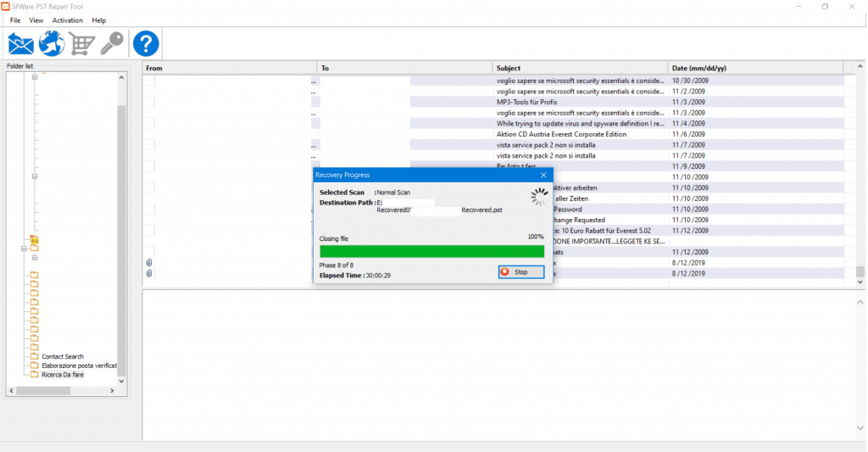
Task: Click the Folder list horizontal scrollbar thumb
Action: pos(43,390)
